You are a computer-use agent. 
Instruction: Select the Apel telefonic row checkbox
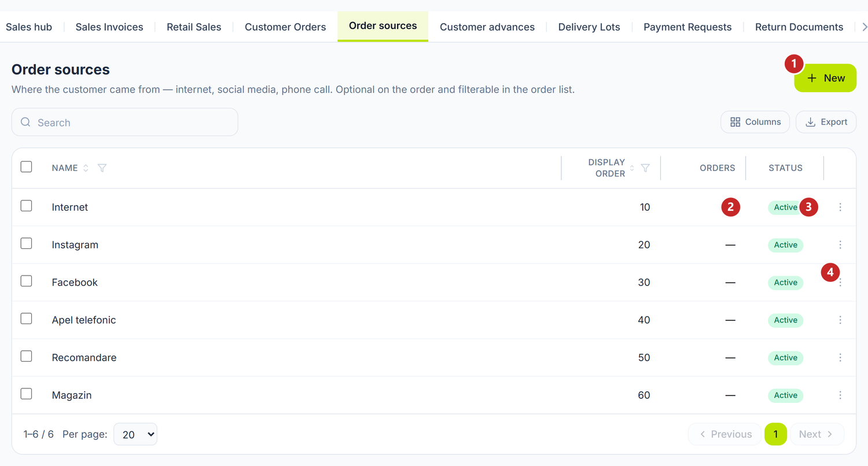click(26, 318)
